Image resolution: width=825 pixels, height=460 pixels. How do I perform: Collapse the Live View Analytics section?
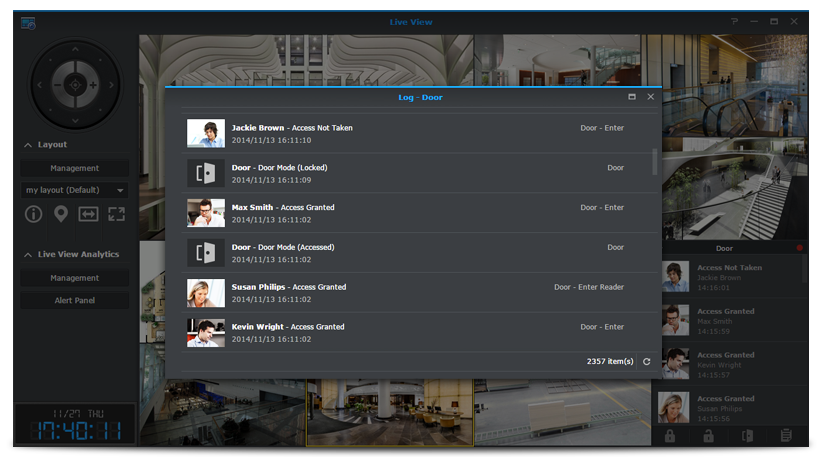click(28, 255)
